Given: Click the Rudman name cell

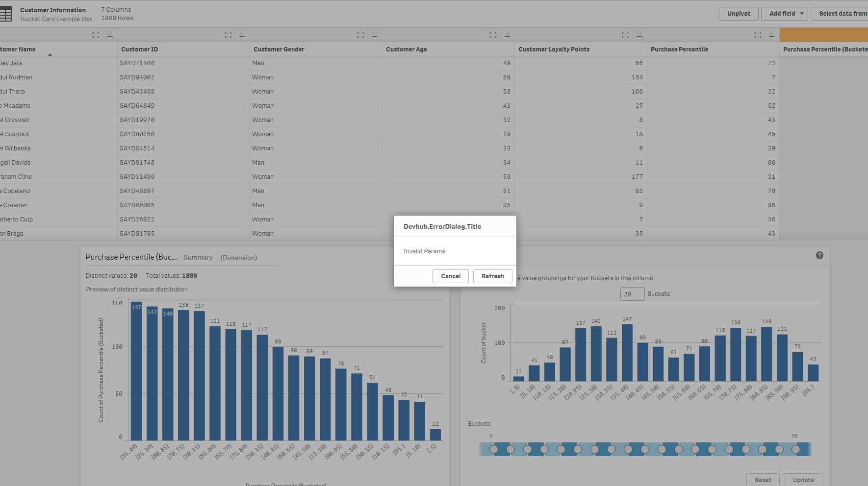Looking at the screenshot, I should coord(58,77).
